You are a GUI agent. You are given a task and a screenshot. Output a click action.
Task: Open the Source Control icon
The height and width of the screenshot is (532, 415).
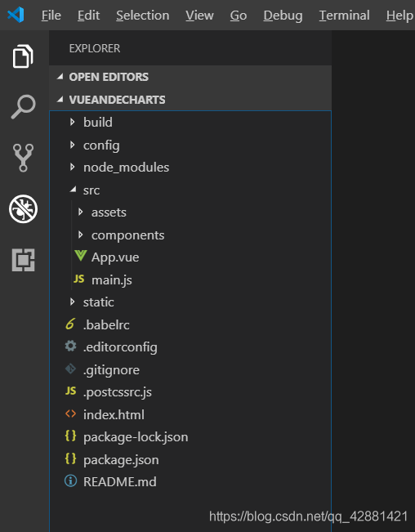tap(23, 158)
